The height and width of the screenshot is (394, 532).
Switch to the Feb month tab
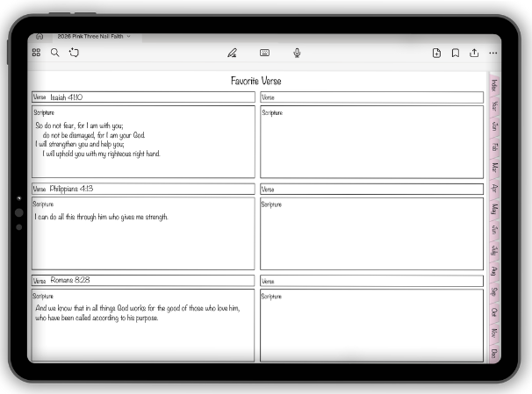[495, 147]
